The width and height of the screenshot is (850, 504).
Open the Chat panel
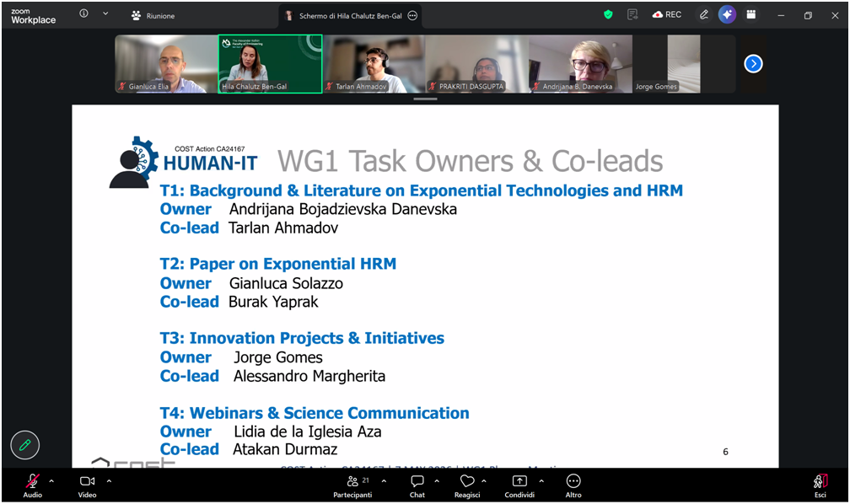[x=417, y=486]
